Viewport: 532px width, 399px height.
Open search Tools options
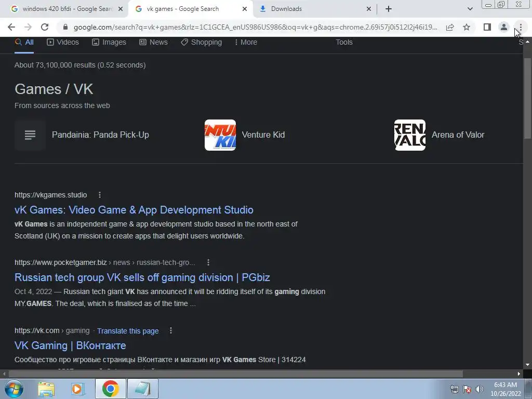pyautogui.click(x=344, y=43)
